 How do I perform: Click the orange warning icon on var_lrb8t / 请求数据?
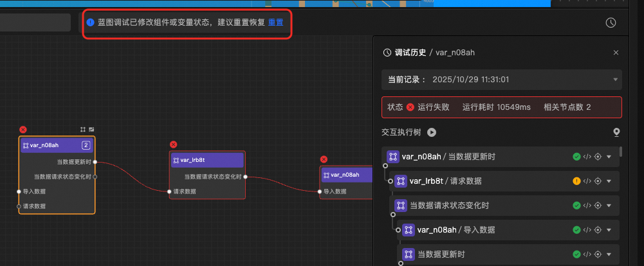point(576,181)
